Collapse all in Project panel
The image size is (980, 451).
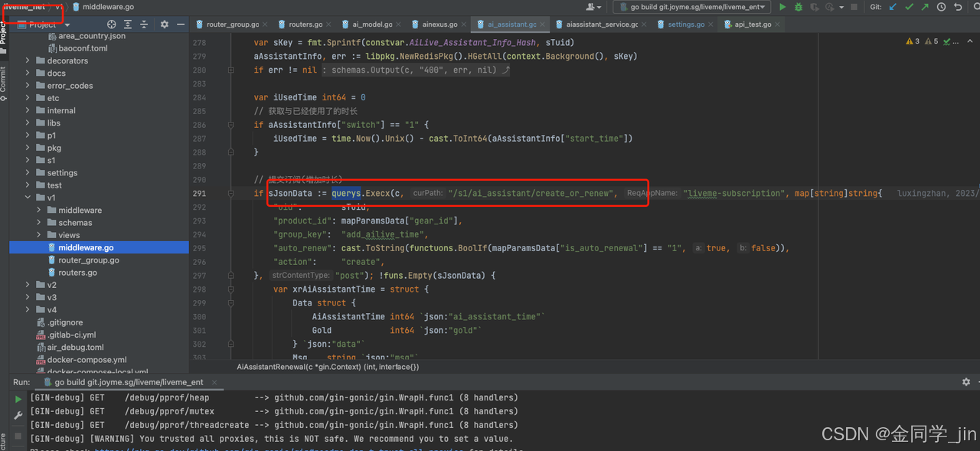[x=144, y=25]
